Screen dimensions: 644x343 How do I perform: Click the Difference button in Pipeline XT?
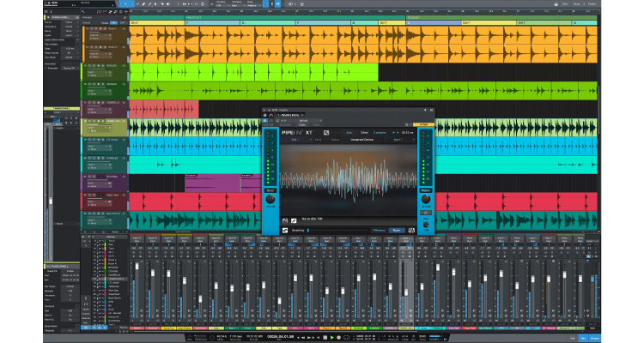[x=379, y=231]
